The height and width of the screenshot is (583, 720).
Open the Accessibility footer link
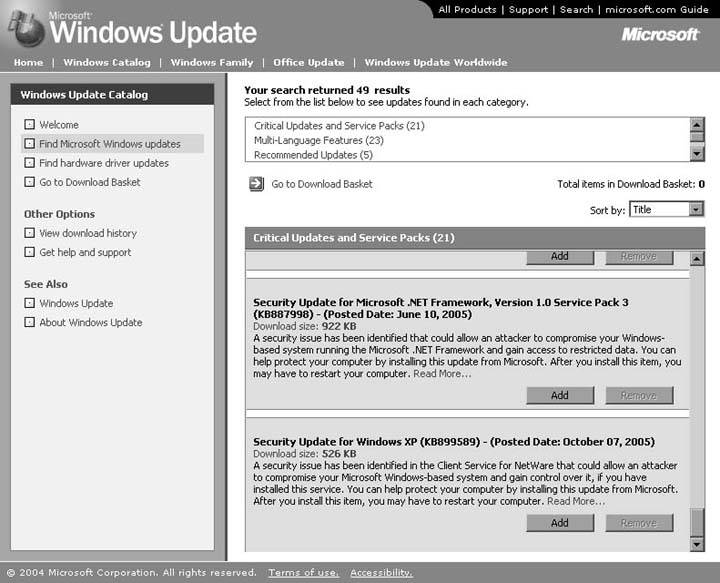[x=381, y=572]
